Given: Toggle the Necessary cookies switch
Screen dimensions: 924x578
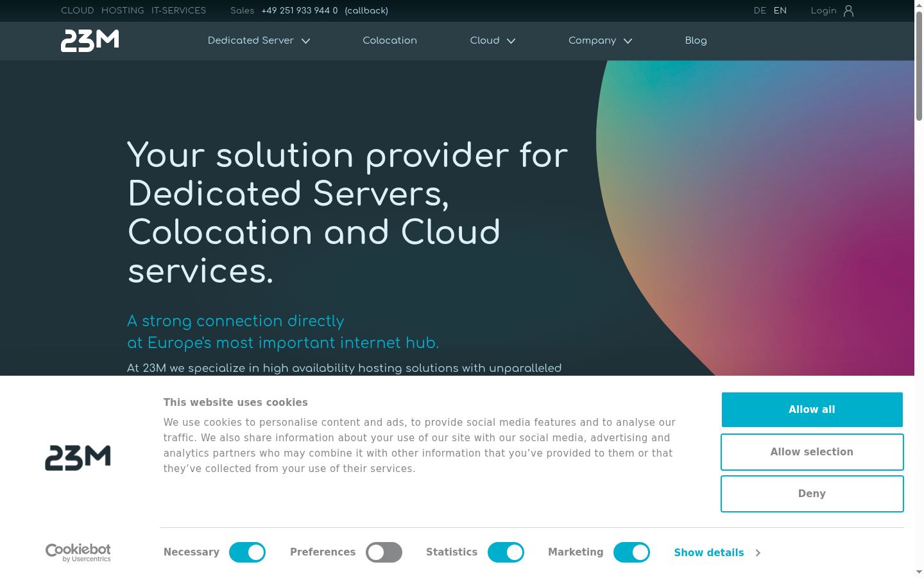Looking at the screenshot, I should (x=247, y=552).
